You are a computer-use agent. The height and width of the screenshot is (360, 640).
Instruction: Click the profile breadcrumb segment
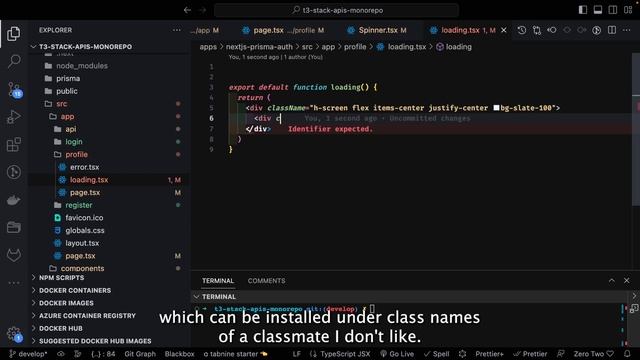tap(355, 47)
